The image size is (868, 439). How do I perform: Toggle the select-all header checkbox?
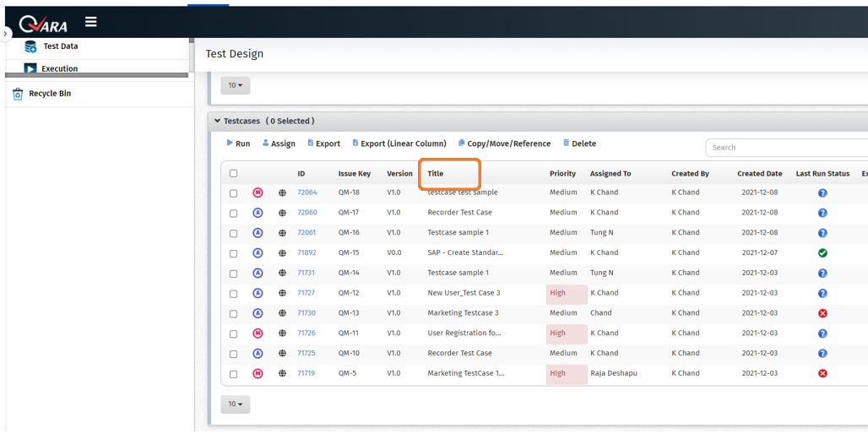tap(234, 173)
